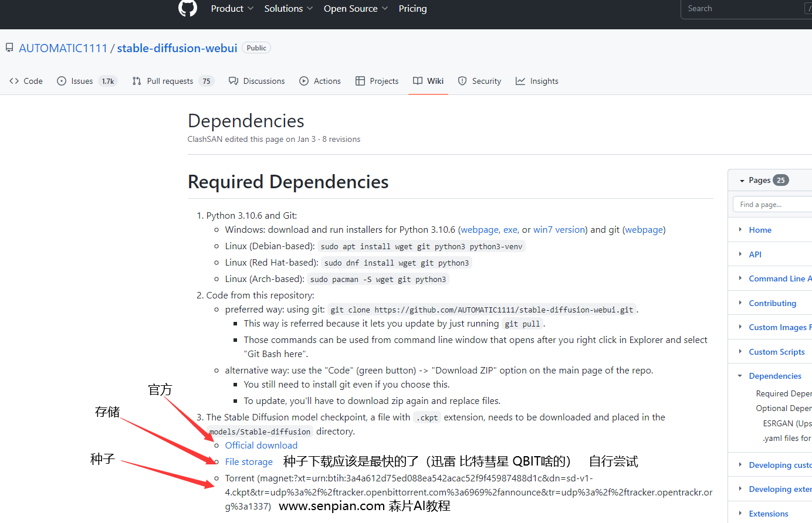Collapse the Pages list in sidebar
The width and height of the screenshot is (812, 523).
[742, 181]
